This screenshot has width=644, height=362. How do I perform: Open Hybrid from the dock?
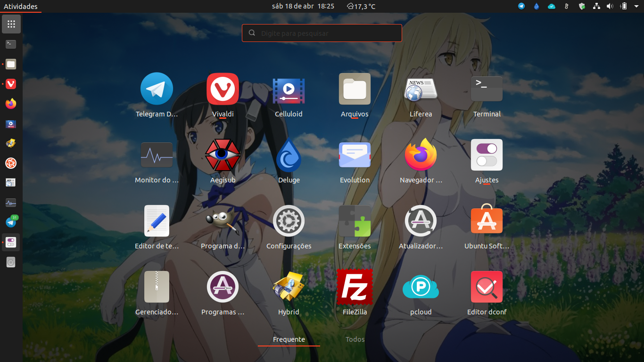point(11,143)
